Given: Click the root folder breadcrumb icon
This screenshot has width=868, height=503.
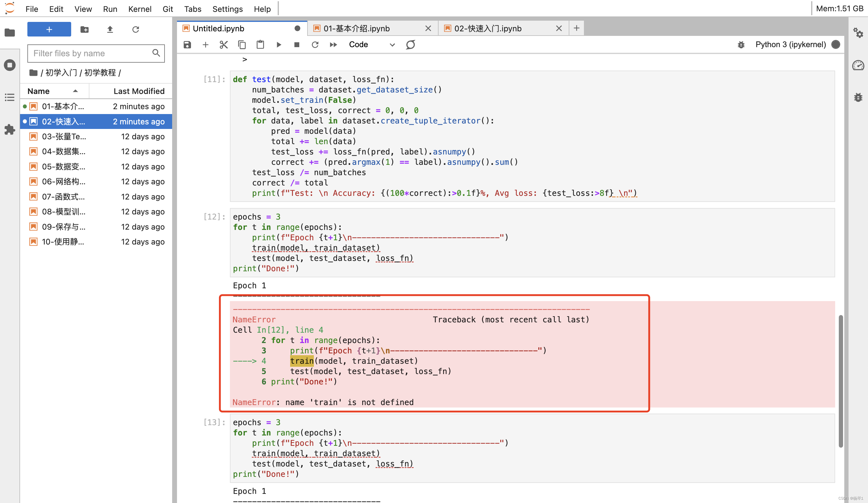Looking at the screenshot, I should click(33, 73).
